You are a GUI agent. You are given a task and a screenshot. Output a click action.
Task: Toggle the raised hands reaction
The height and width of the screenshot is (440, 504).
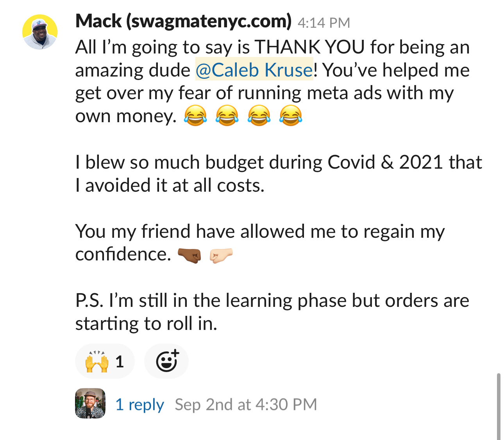pos(105,361)
